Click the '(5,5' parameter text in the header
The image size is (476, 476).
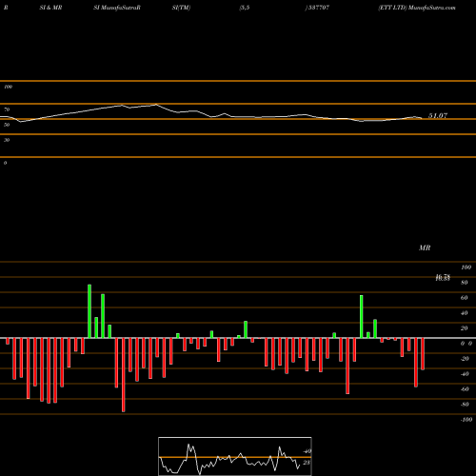point(245,8)
